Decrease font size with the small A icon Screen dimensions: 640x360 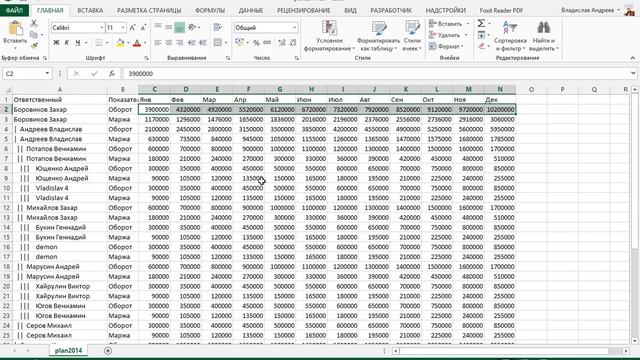tap(143, 28)
